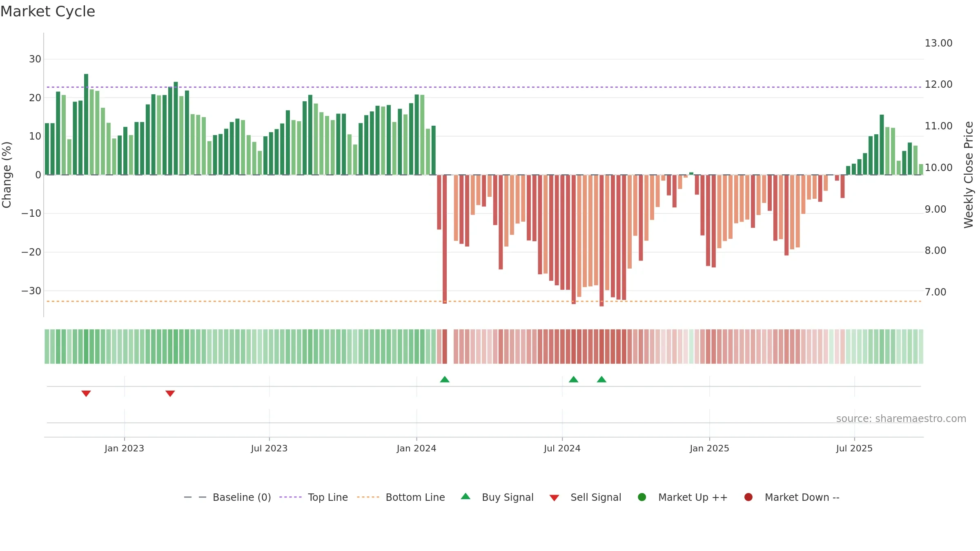The width and height of the screenshot is (980, 551).
Task: Click the 12.00 price axis label
Action: point(938,84)
